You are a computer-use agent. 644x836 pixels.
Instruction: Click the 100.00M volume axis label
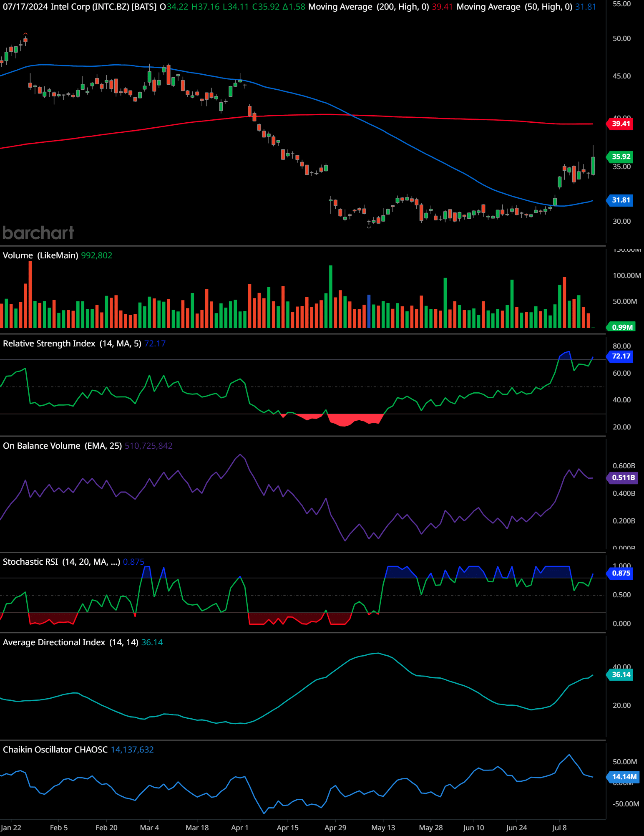[x=627, y=275]
